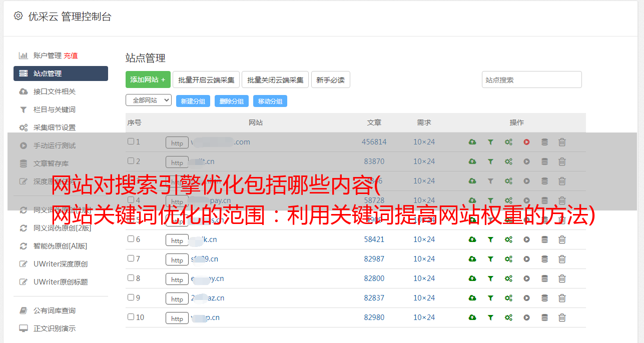Click the green 添加网站 + button

148,79
